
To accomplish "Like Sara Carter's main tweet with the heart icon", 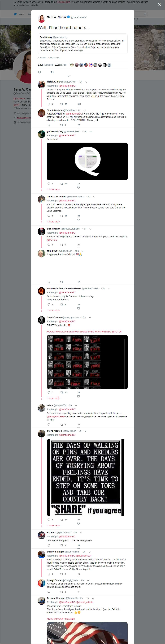I will (x=69, y=76).
